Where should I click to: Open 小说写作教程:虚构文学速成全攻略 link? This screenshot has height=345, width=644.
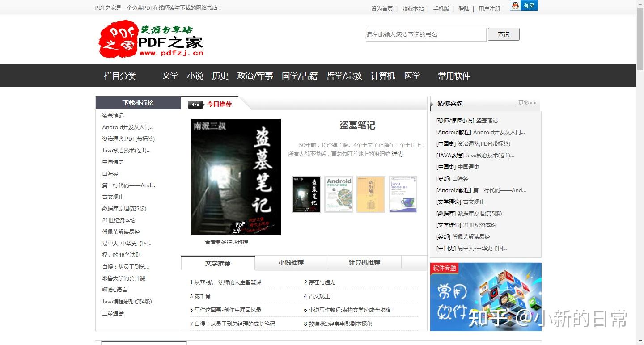pyautogui.click(x=350, y=310)
